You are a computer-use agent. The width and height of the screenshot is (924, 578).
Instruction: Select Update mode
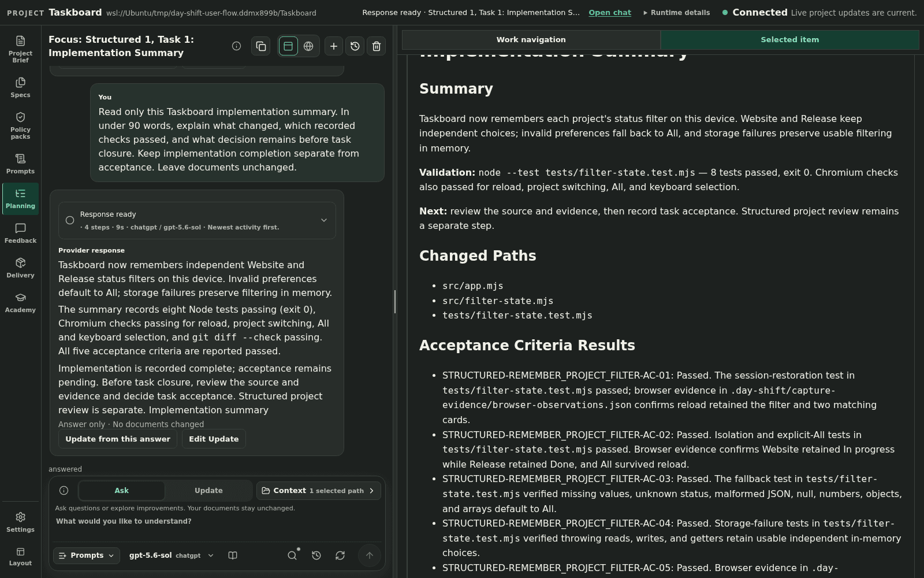208,491
